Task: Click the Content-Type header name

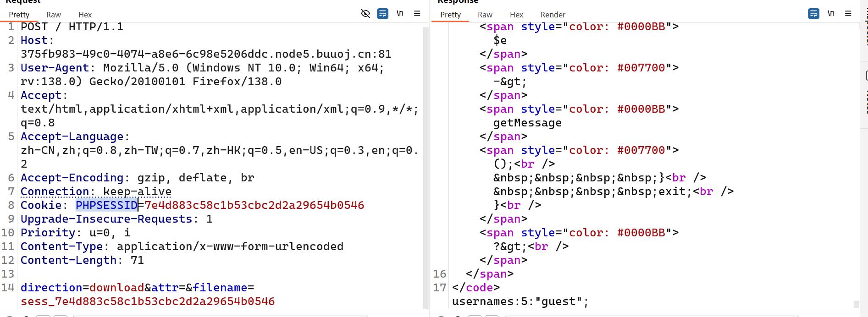Action: point(61,246)
